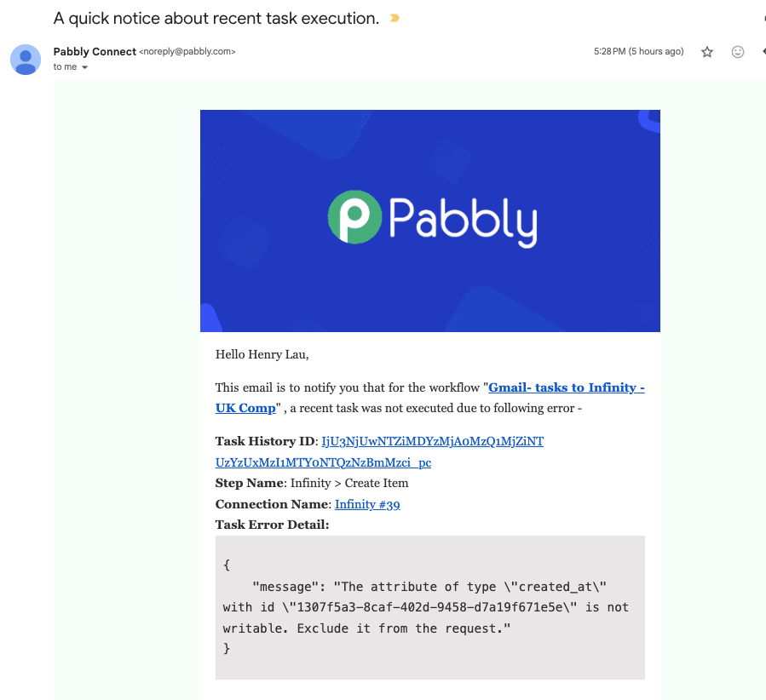Click the Pabbly logo banner image
The image size is (766, 700).
tap(430, 221)
